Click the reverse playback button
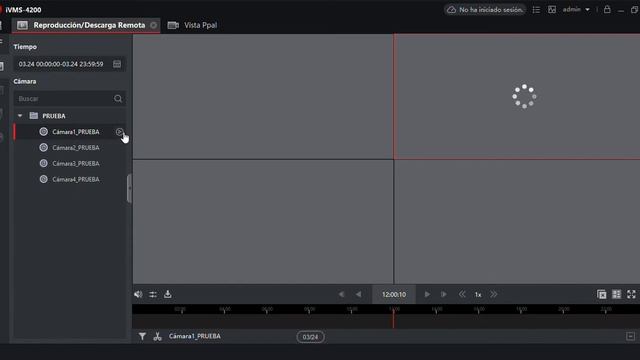This screenshot has height=360, width=640. 358,294
